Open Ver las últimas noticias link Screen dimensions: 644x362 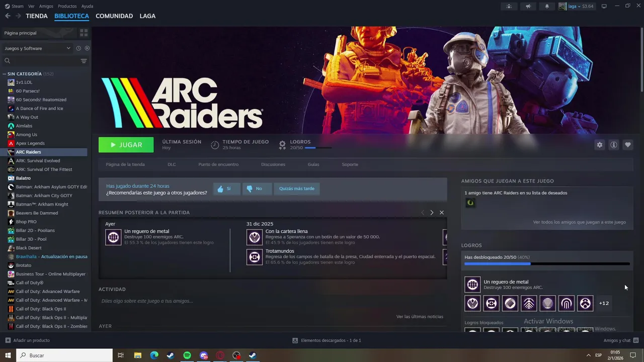(420, 317)
